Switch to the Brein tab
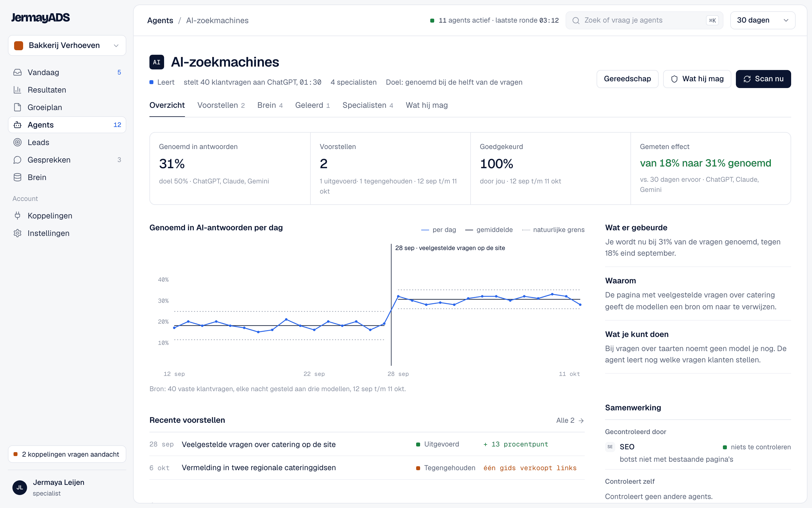The height and width of the screenshot is (508, 812). click(x=270, y=105)
